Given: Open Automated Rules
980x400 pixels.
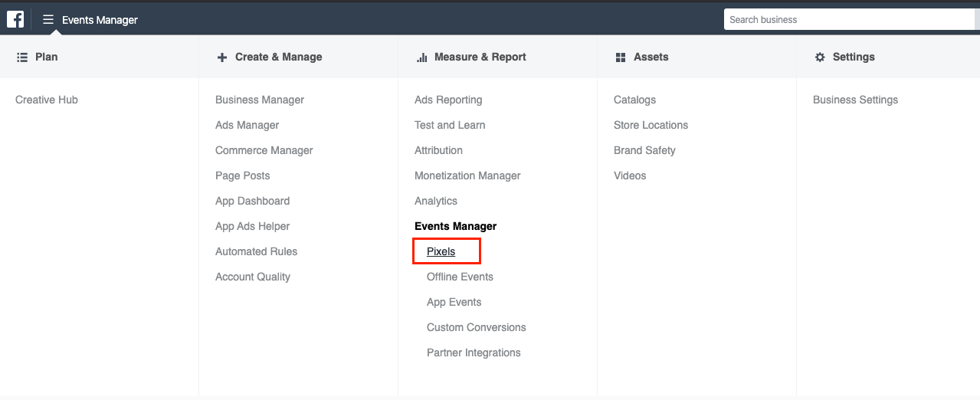Looking at the screenshot, I should [256, 251].
